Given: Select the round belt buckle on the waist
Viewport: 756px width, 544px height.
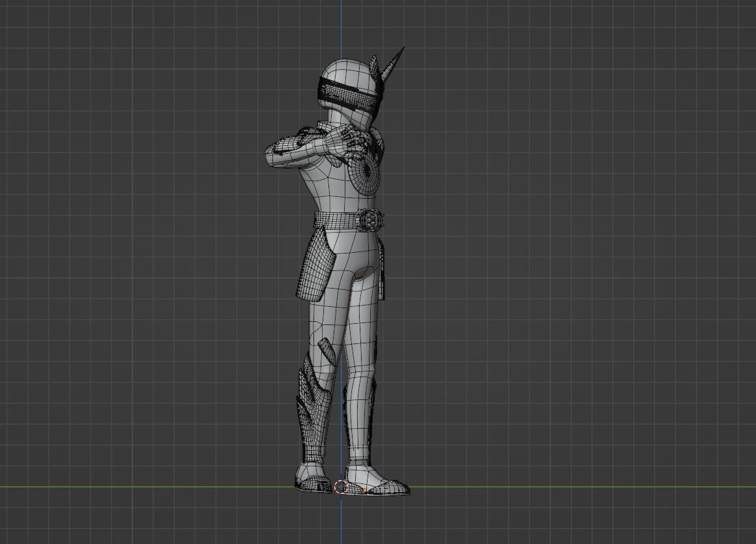Looking at the screenshot, I should (x=368, y=220).
